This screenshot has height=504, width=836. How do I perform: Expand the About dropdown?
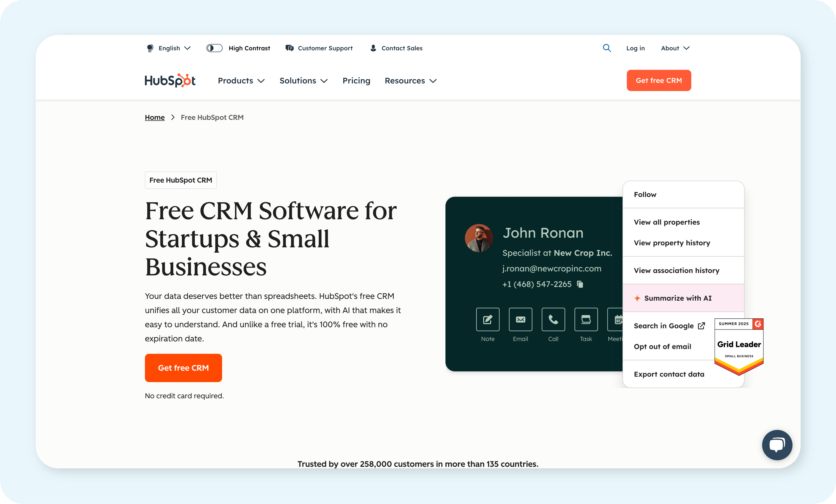[x=675, y=48]
